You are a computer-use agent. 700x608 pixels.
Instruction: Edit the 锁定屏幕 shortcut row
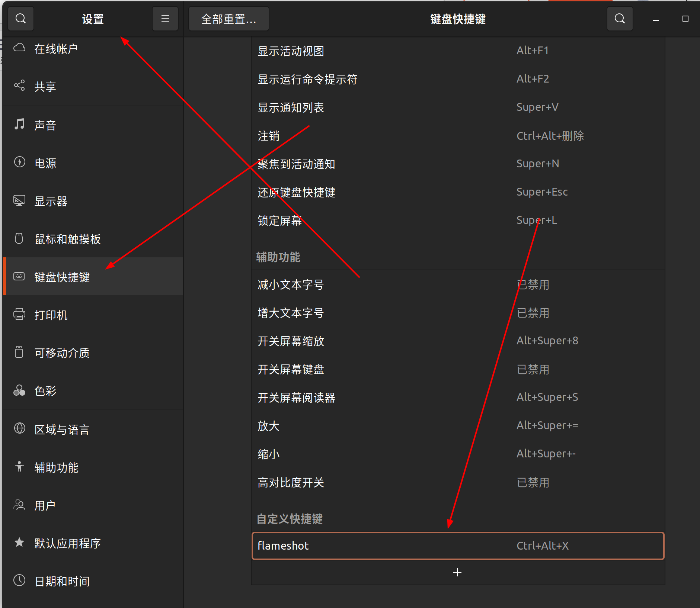pyautogui.click(x=458, y=220)
